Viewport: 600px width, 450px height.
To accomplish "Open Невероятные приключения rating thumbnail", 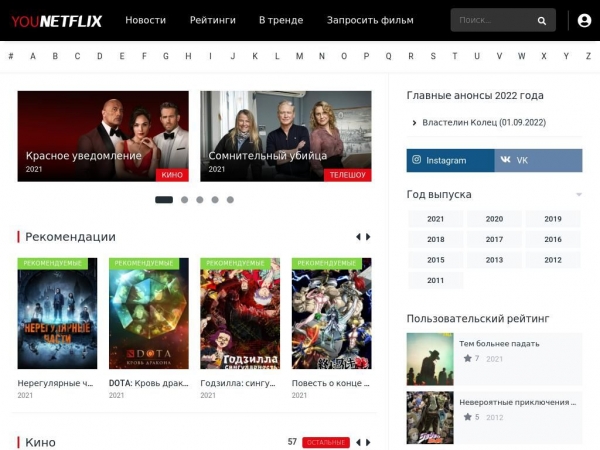I will pyautogui.click(x=430, y=417).
